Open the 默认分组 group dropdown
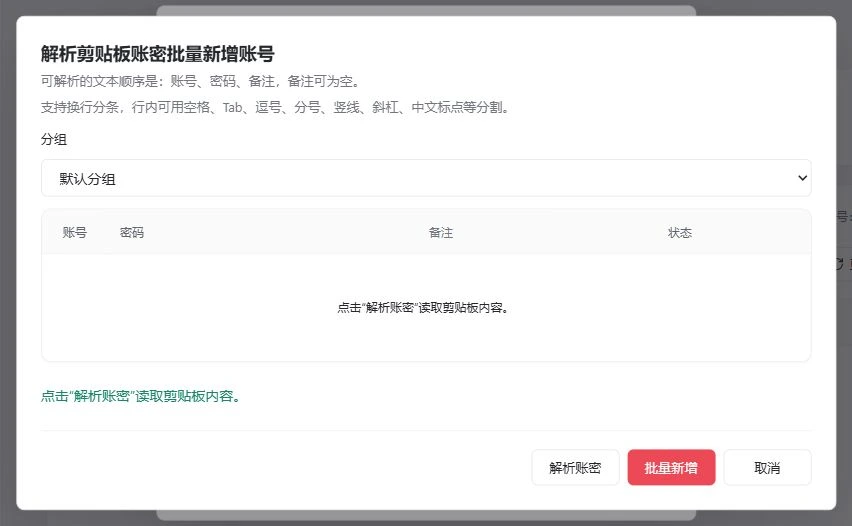 tap(426, 178)
